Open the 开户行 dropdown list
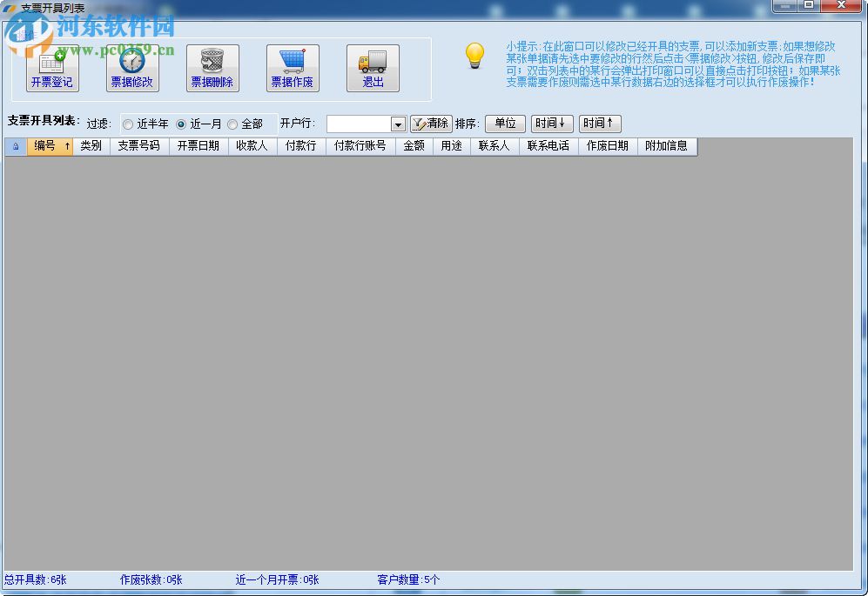This screenshot has width=868, height=596. tap(366, 124)
